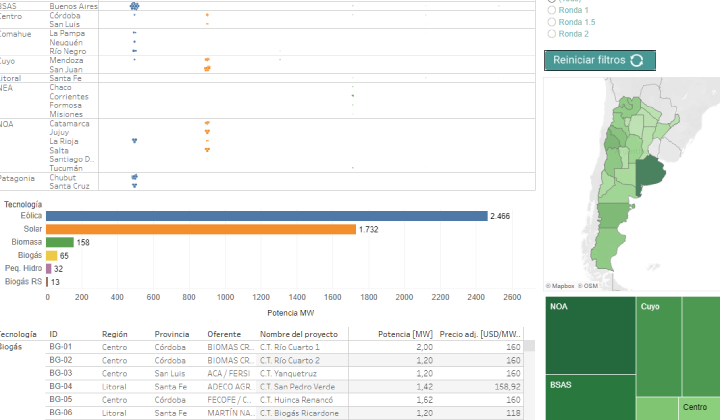The height and width of the screenshot is (420, 720).
Task: Click the Precio adj. column header
Action: coord(480,334)
